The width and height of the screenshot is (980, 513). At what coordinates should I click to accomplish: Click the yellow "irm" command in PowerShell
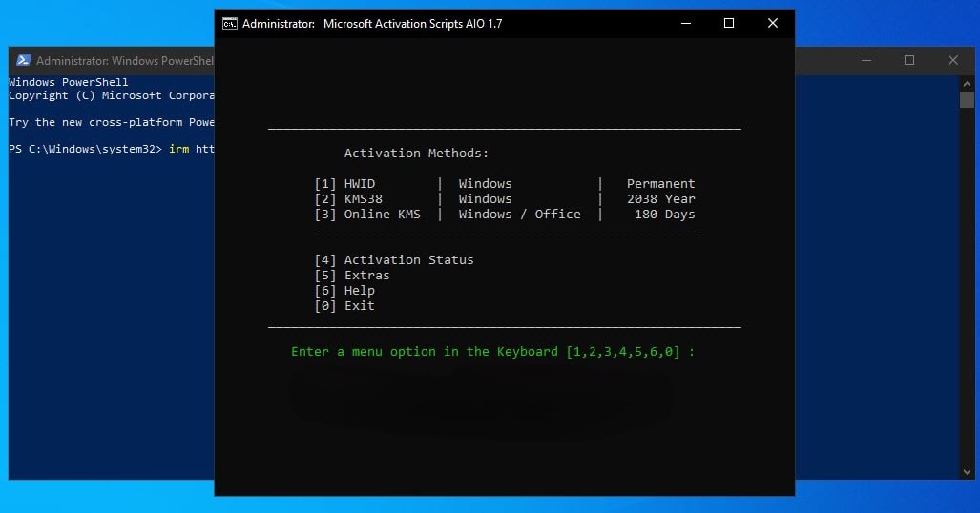(178, 149)
